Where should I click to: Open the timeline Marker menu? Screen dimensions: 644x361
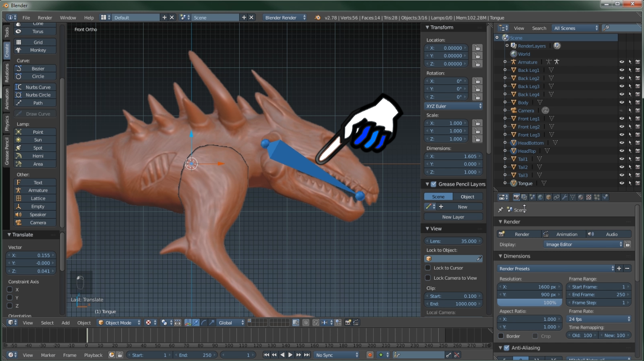point(48,355)
